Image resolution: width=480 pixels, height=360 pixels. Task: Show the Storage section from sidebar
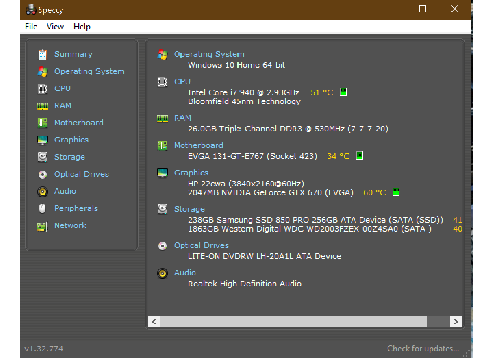(69, 157)
